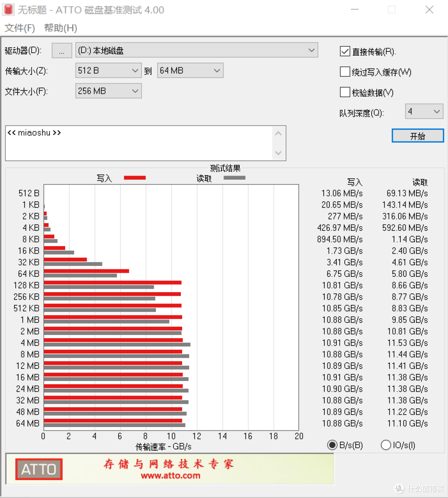Enable the 校验数据(V) checkbox

pos(345,92)
